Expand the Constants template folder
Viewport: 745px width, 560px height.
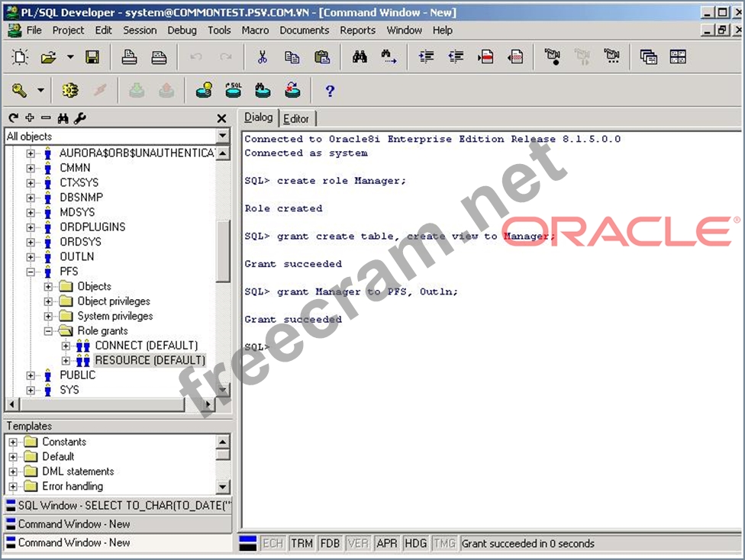point(13,443)
